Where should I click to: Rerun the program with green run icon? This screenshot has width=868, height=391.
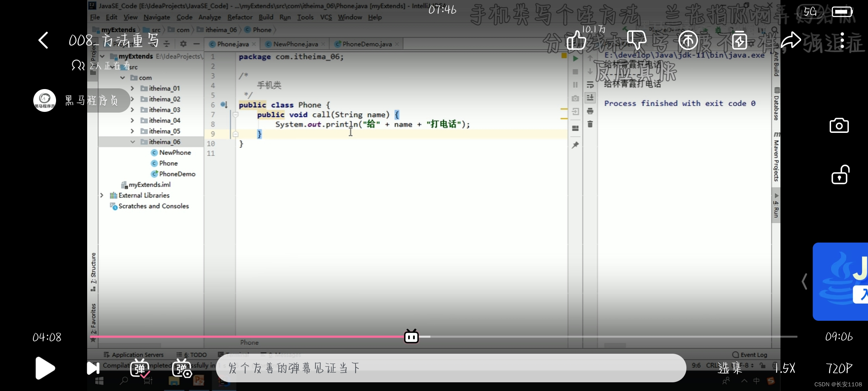tap(575, 59)
